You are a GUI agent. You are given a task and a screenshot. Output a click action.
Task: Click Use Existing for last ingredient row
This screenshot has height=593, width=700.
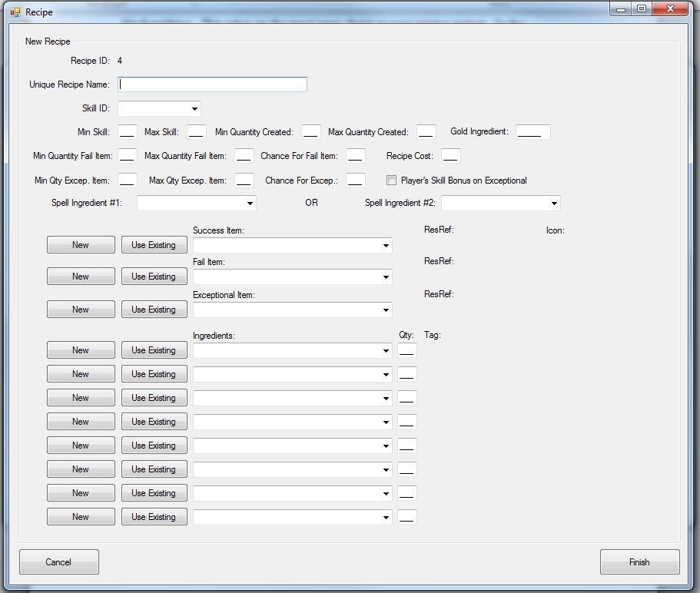tap(154, 517)
